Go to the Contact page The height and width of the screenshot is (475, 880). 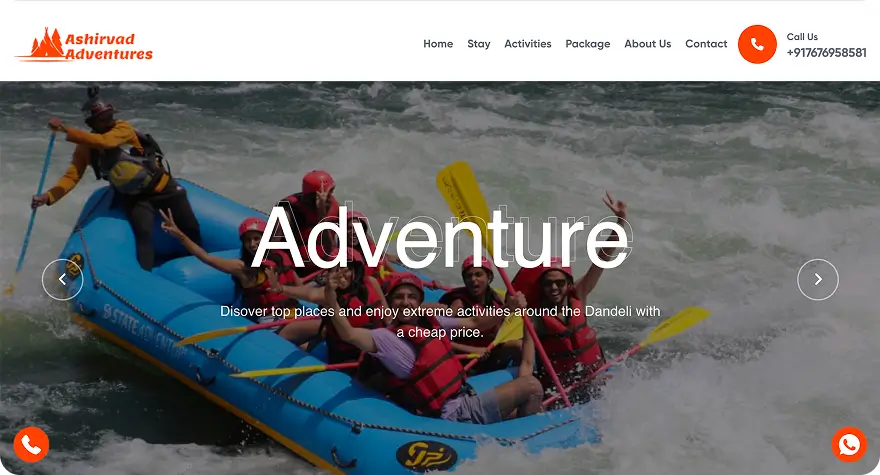(x=706, y=44)
